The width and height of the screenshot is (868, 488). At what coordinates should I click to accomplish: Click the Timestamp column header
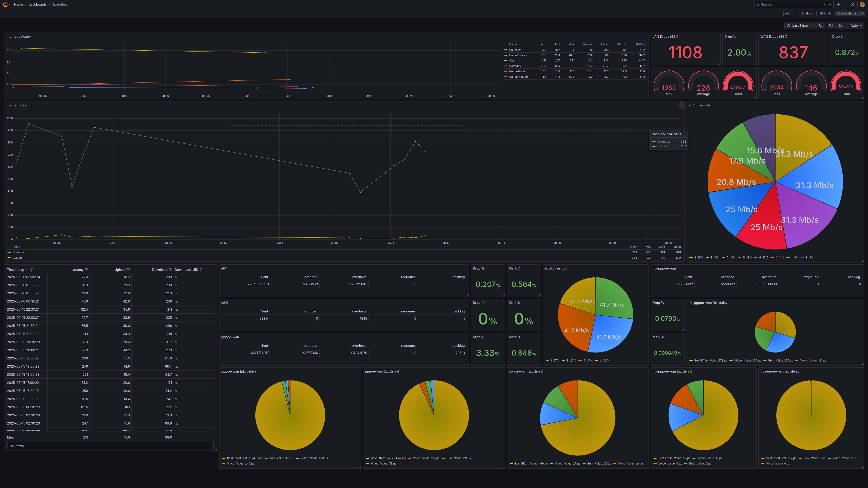click(16, 270)
